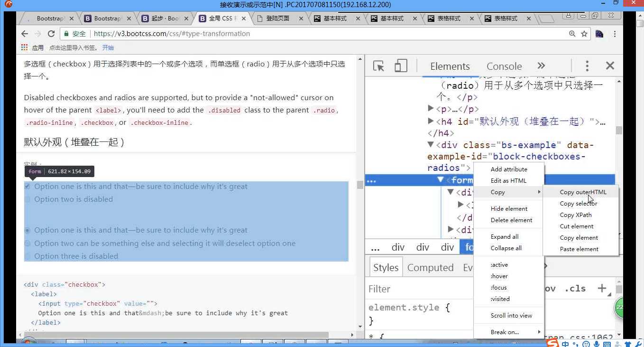
Task: Open the apps grid icon in bookmarks bar
Action: pos(25,47)
